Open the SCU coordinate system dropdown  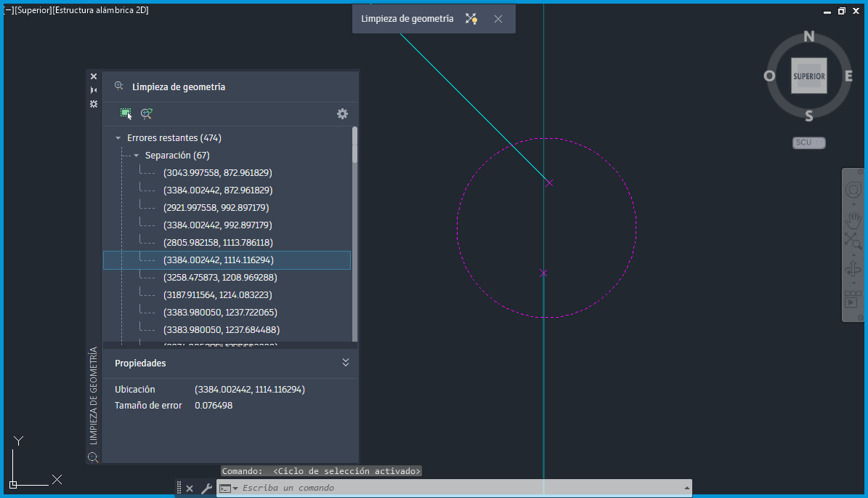click(x=808, y=142)
